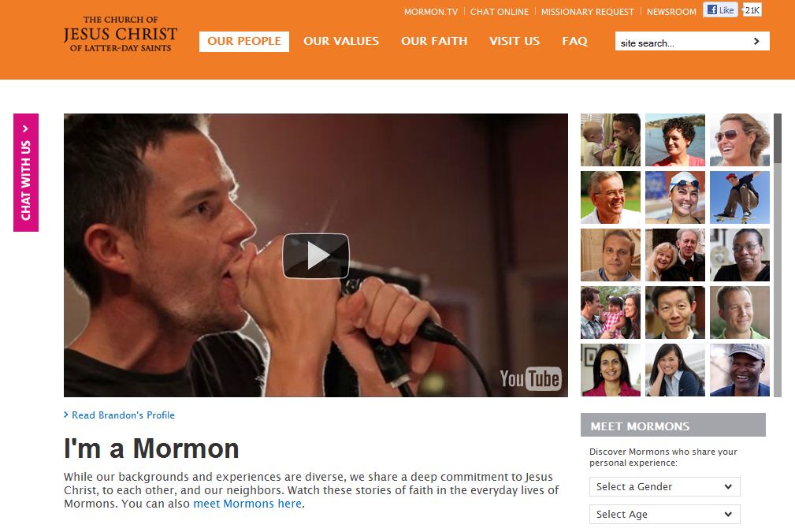Expand the Select a Gender dropdown
The width and height of the screenshot is (795, 532).
(x=665, y=486)
